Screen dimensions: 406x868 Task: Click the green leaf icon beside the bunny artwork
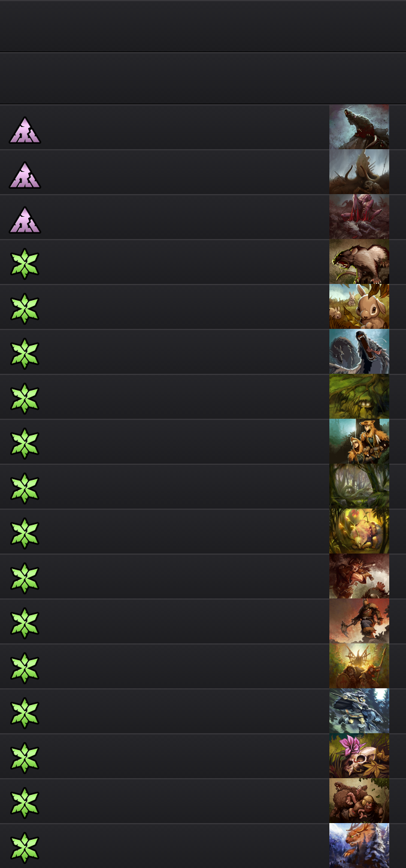click(x=25, y=309)
